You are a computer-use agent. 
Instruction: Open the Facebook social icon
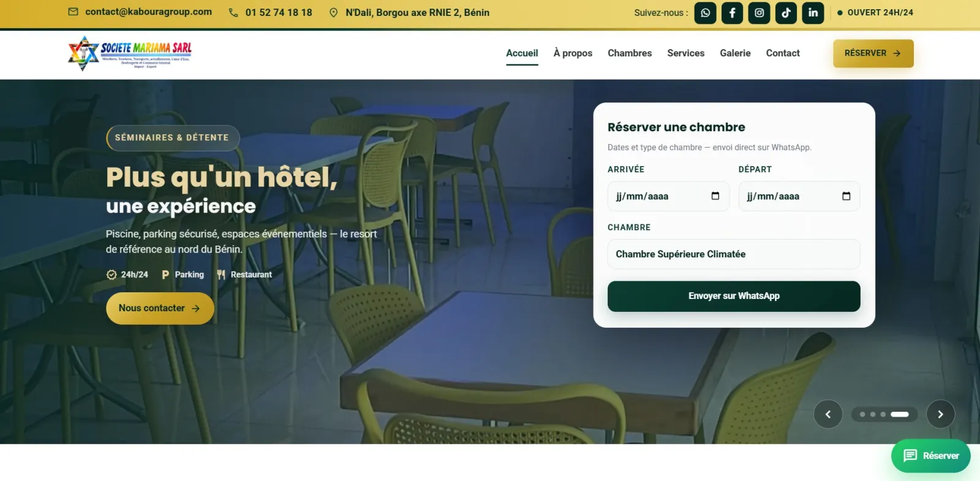732,13
